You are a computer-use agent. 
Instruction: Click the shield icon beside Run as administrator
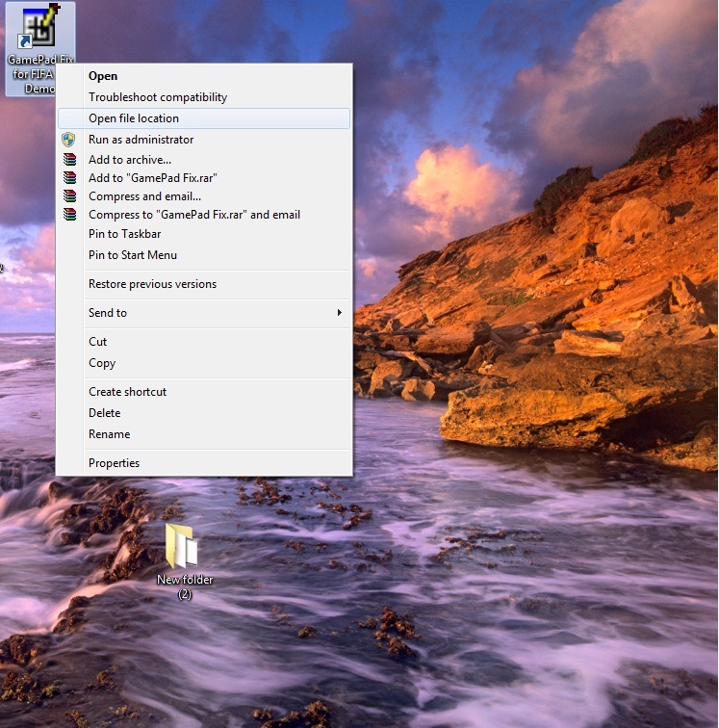pos(68,140)
